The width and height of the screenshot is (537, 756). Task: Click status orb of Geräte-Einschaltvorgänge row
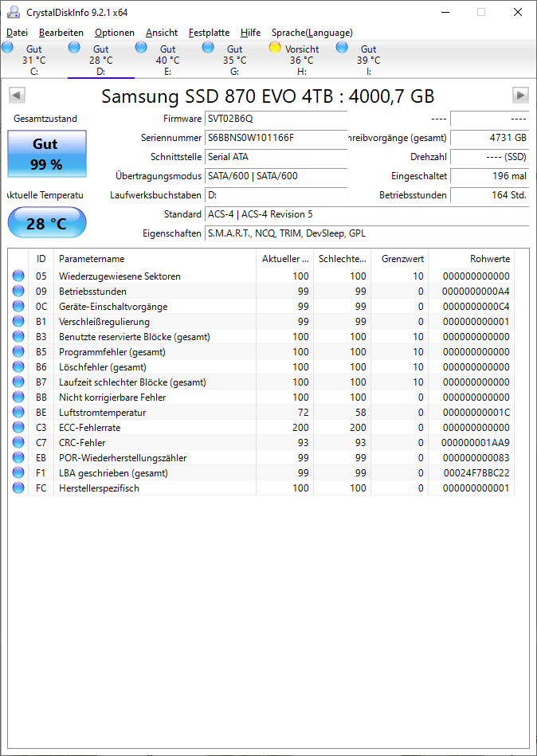click(18, 306)
